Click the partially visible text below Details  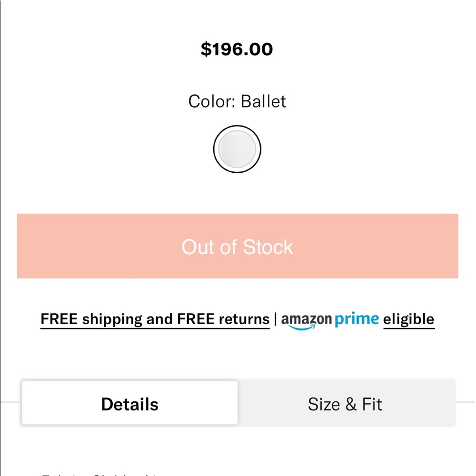click(100, 474)
